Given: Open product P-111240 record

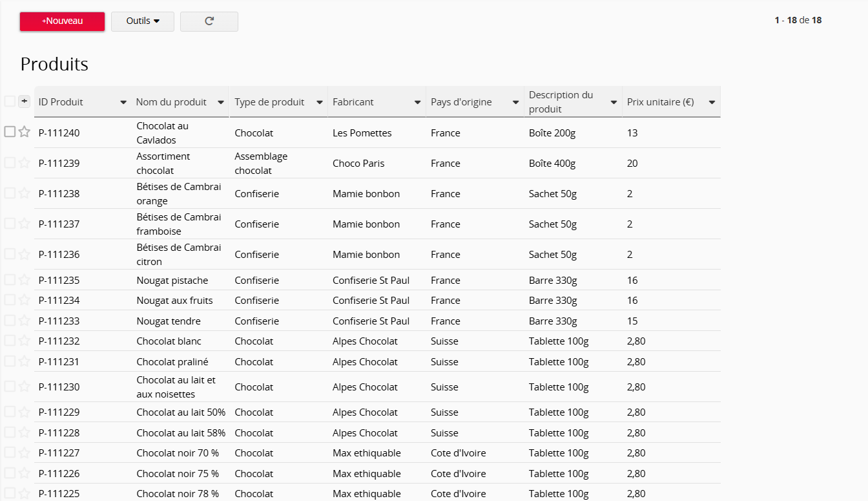Looking at the screenshot, I should click(59, 133).
